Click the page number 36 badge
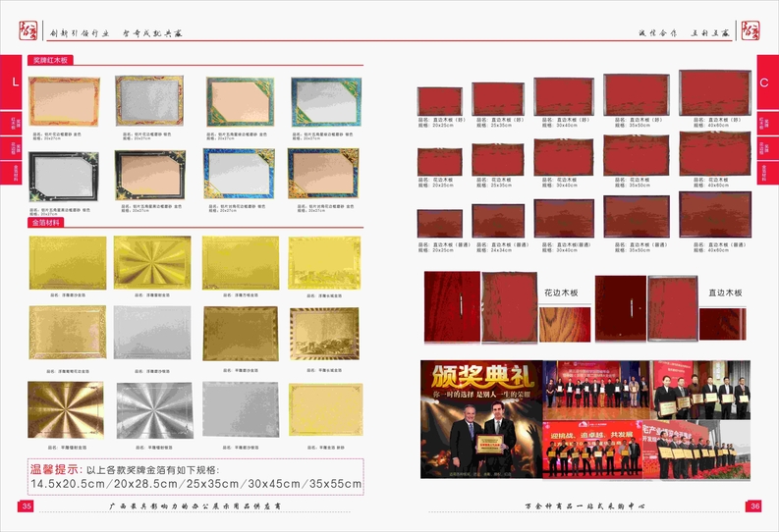The image size is (779, 532). (x=753, y=505)
